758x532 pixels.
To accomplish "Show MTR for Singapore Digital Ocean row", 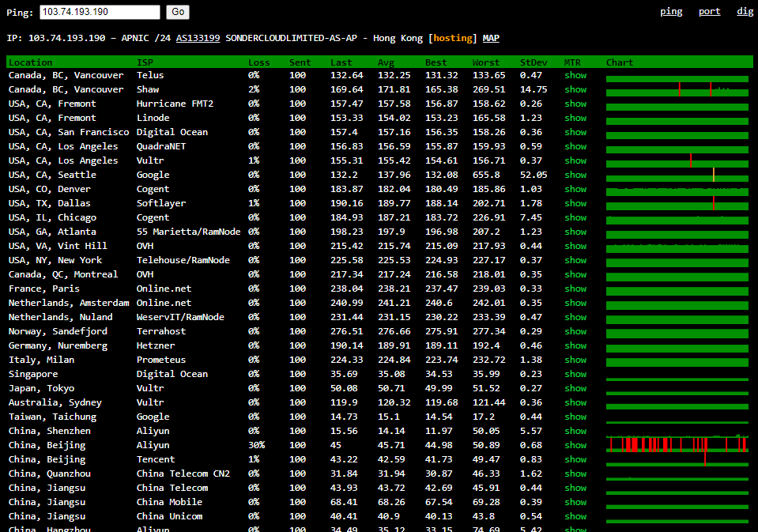I will click(575, 374).
